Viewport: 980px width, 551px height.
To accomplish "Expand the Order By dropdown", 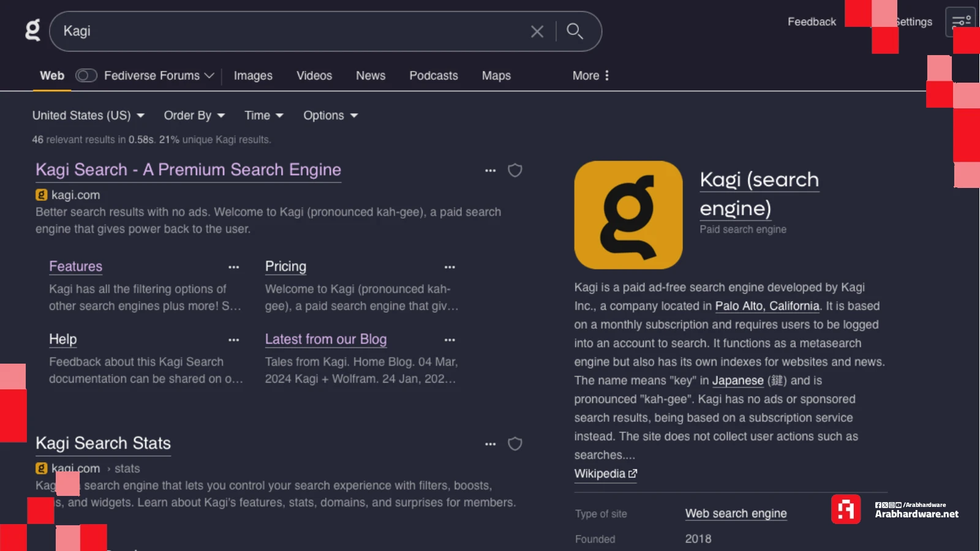I will point(194,115).
